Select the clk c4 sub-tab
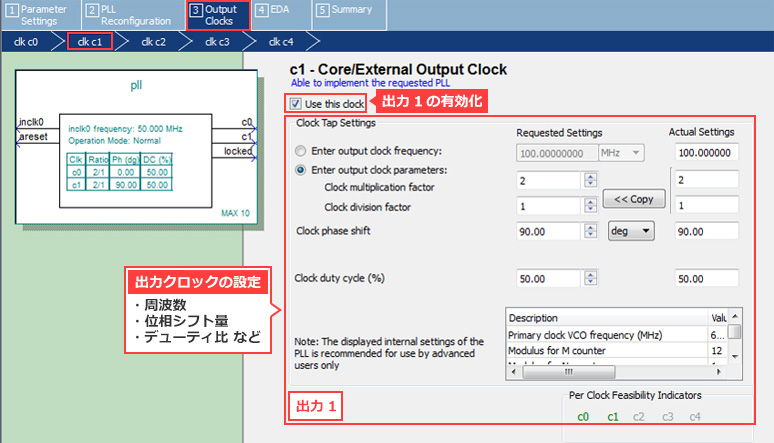Screen dimensions: 774x443 point(281,41)
